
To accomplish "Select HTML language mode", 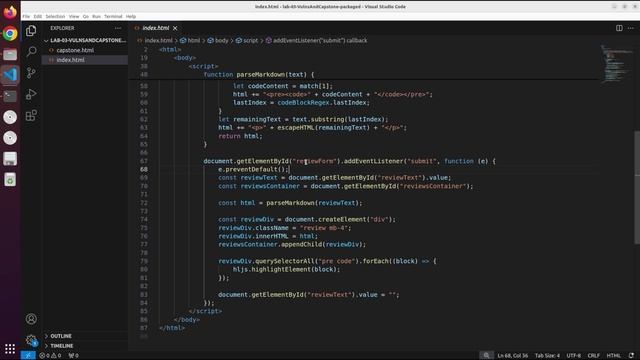I will tap(613, 356).
